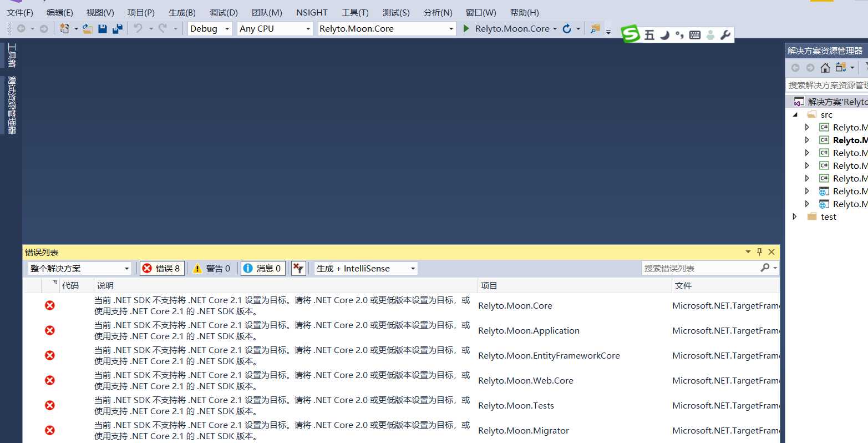Collapse the src folder in Solution Explorer

(x=795, y=115)
